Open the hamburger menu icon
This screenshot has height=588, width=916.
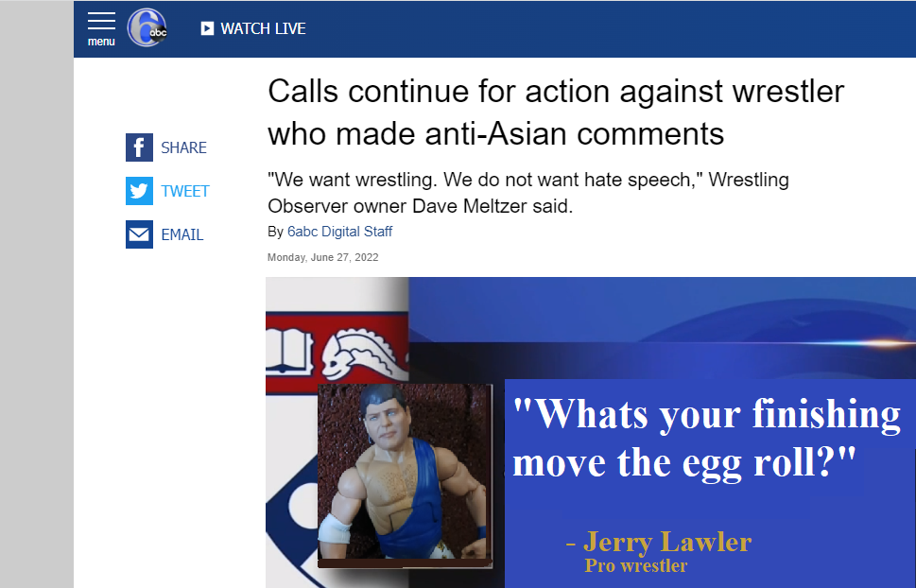(101, 21)
